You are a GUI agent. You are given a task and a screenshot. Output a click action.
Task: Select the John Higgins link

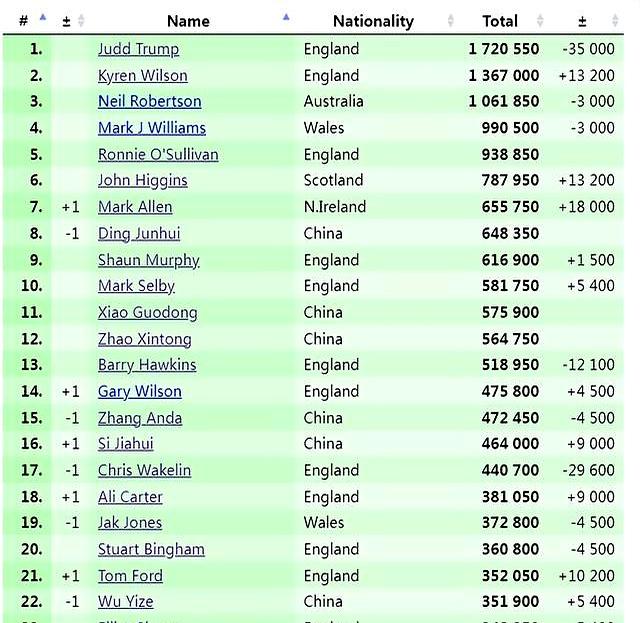click(142, 181)
